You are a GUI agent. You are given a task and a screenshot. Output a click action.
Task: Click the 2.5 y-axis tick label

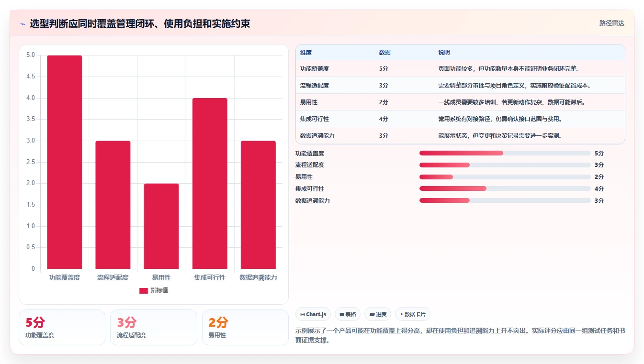click(31, 162)
